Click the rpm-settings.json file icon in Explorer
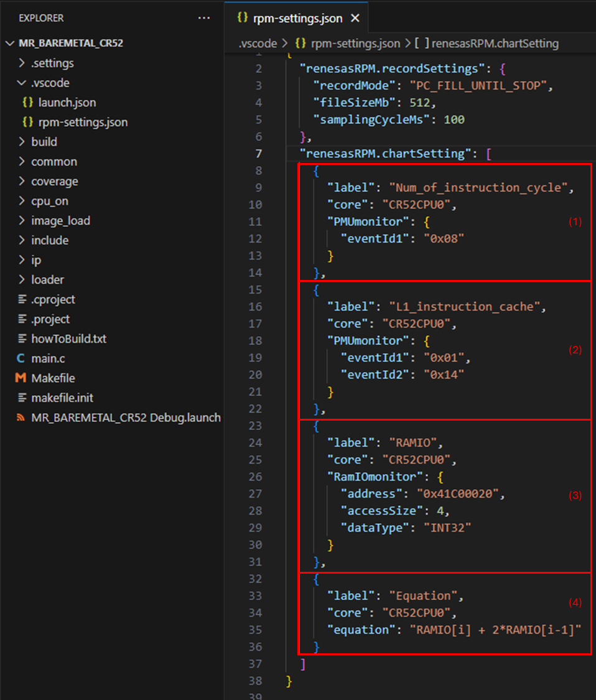This screenshot has height=700, width=596. pyautogui.click(x=27, y=123)
